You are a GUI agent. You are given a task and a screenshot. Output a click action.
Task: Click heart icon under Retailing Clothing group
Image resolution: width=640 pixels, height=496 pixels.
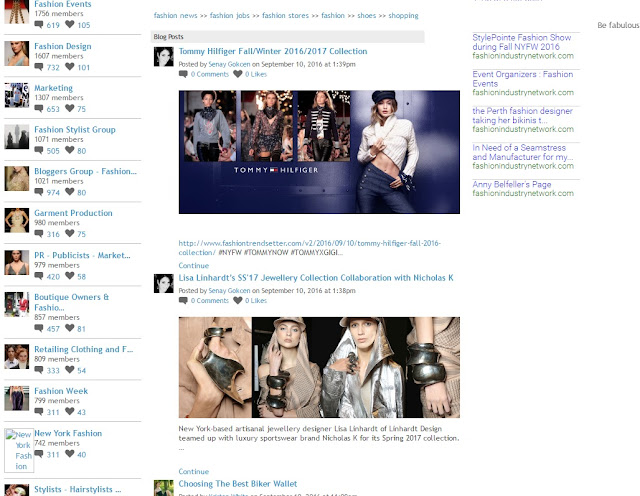[70, 369]
